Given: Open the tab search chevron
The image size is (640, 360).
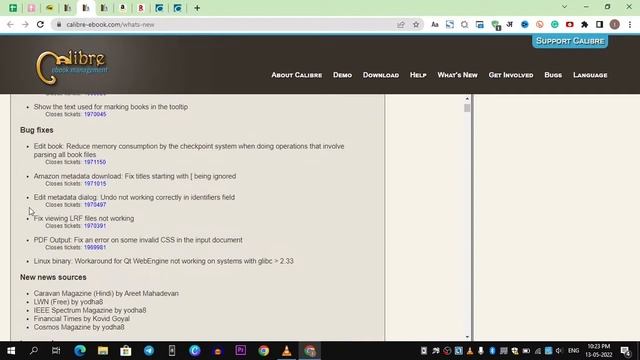Looking at the screenshot, I should [564, 7].
